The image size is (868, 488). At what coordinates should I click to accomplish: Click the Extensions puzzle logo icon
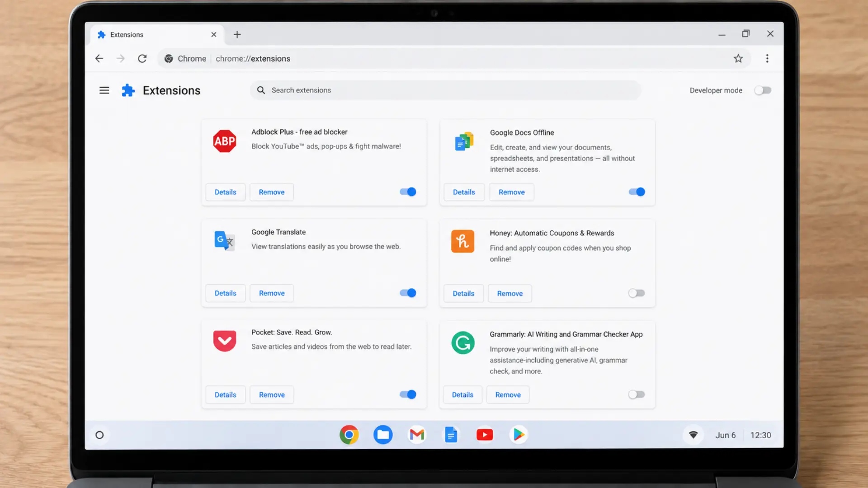(x=128, y=90)
